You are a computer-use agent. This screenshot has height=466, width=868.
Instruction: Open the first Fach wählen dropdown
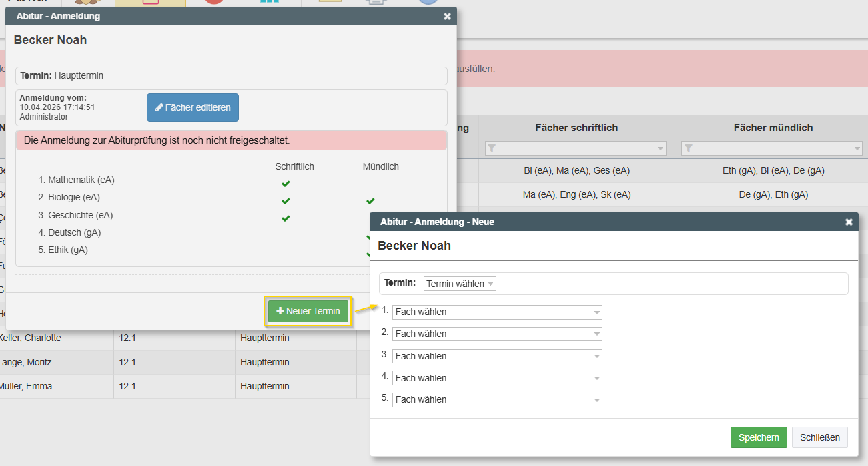(497, 312)
